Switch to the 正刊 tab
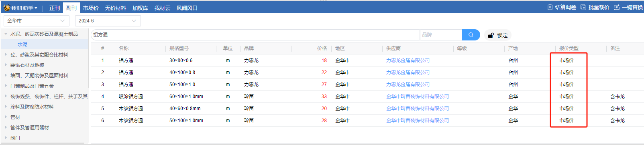 pos(55,8)
